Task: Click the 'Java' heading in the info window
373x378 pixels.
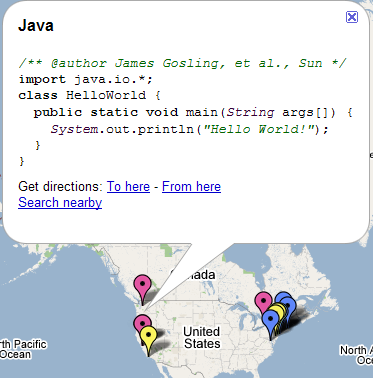Action: pos(36,26)
